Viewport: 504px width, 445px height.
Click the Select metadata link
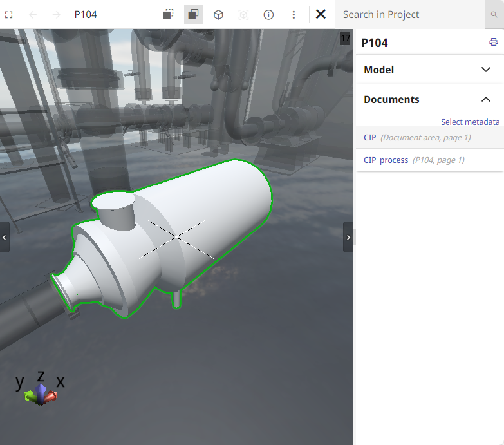(x=470, y=122)
